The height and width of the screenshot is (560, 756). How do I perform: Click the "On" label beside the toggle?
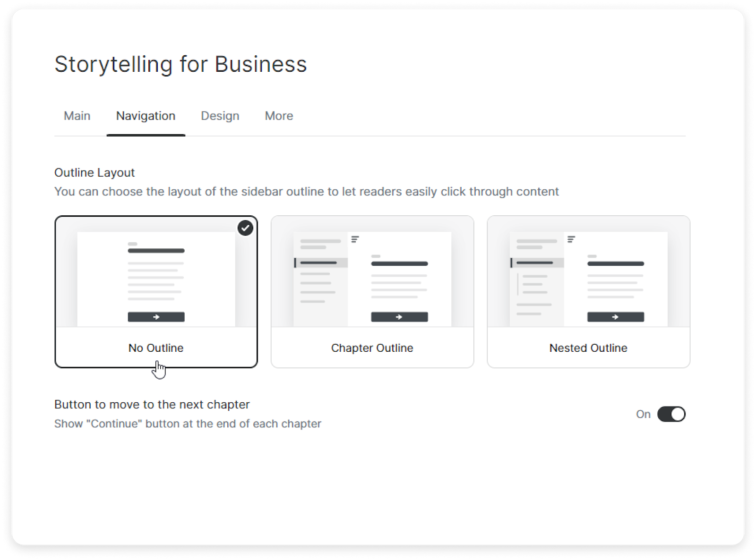[643, 414]
